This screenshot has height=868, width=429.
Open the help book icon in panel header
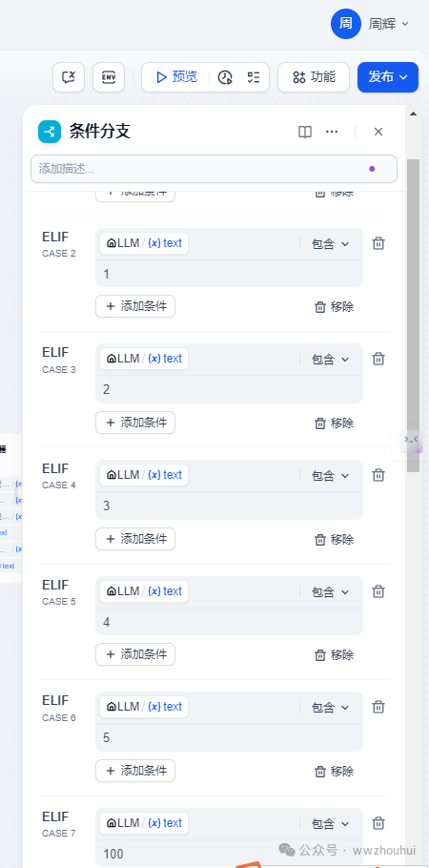305,132
